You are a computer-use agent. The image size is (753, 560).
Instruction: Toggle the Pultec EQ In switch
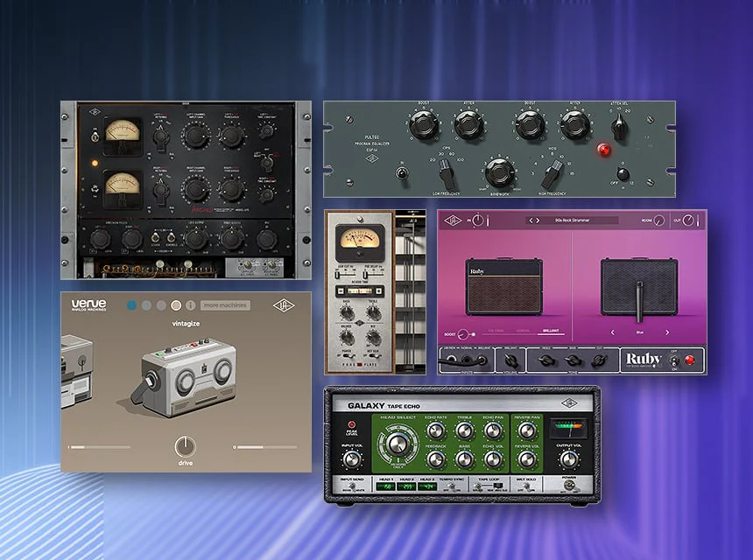pyautogui.click(x=401, y=176)
